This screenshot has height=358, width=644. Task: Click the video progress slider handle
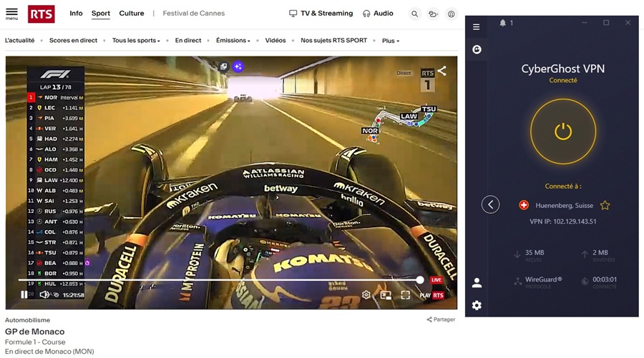[420, 280]
